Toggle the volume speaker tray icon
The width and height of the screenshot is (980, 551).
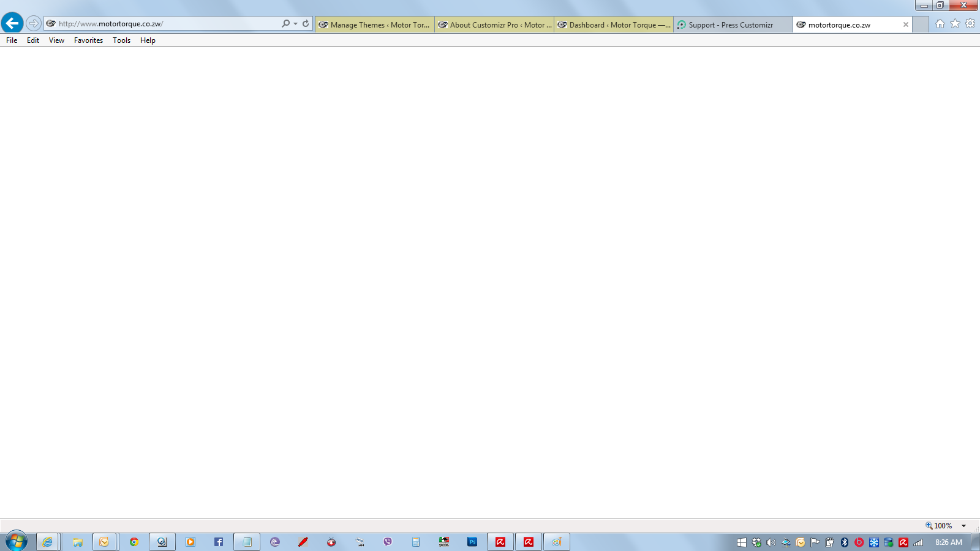point(771,542)
